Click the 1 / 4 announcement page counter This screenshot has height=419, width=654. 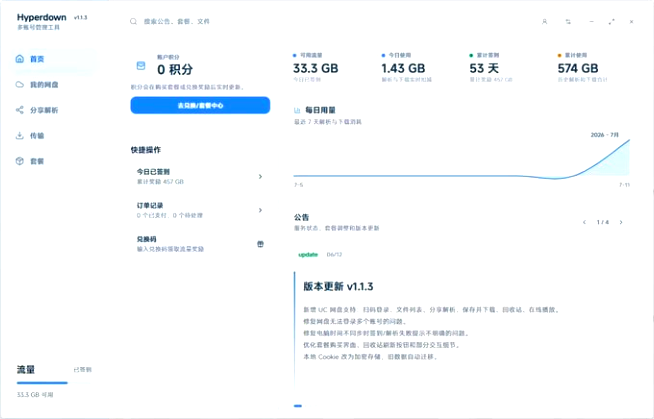pyautogui.click(x=603, y=222)
